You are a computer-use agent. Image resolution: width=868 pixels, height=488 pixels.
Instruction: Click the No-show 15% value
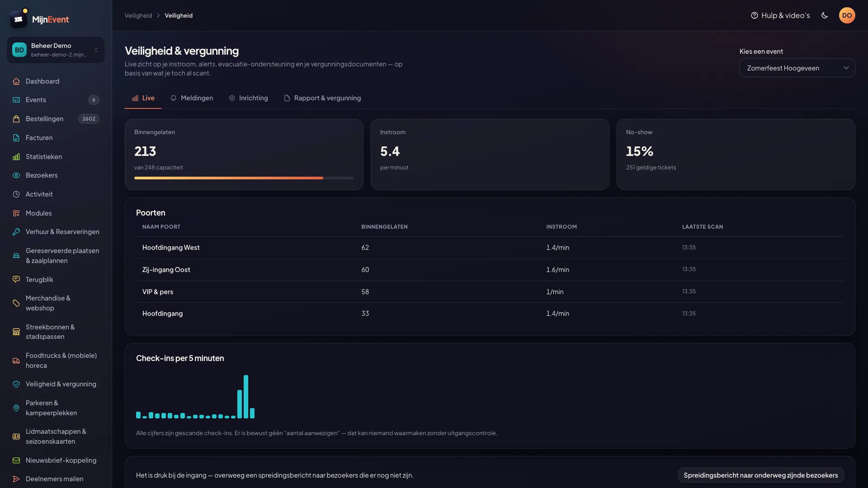(640, 151)
